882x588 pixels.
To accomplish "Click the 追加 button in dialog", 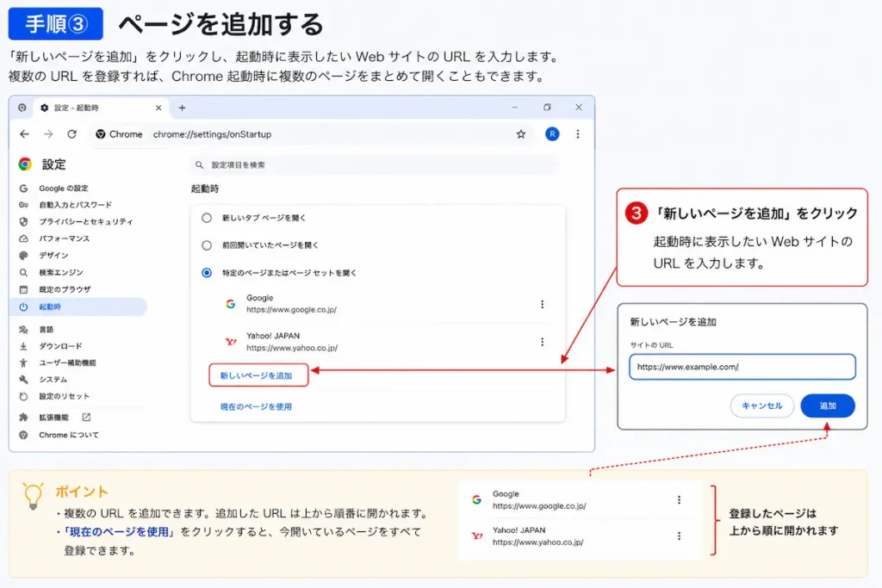I will (x=828, y=405).
